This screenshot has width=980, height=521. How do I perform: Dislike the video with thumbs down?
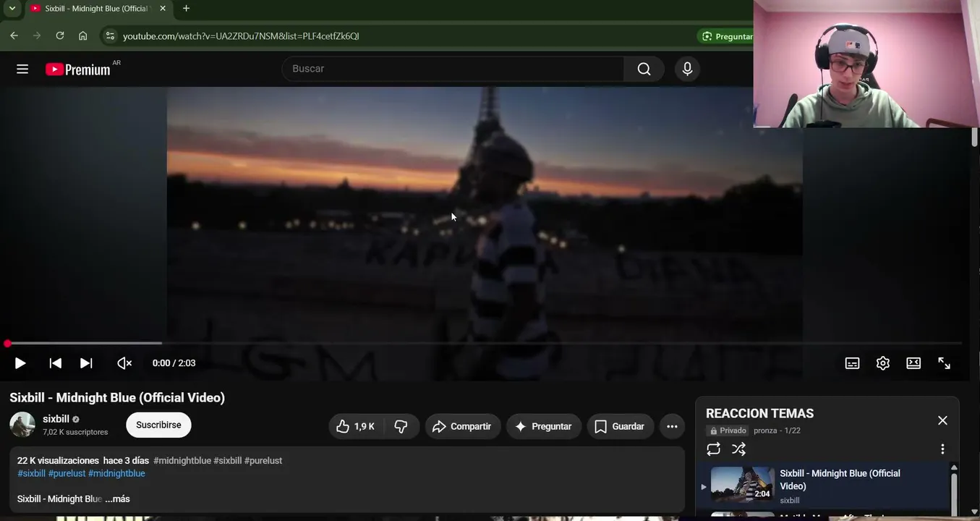(x=401, y=426)
